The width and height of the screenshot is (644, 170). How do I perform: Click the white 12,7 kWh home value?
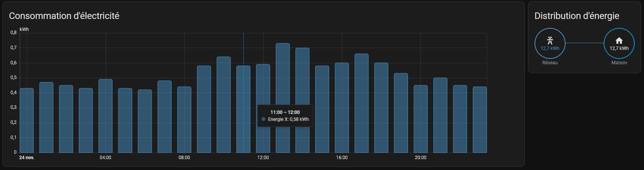pos(619,48)
